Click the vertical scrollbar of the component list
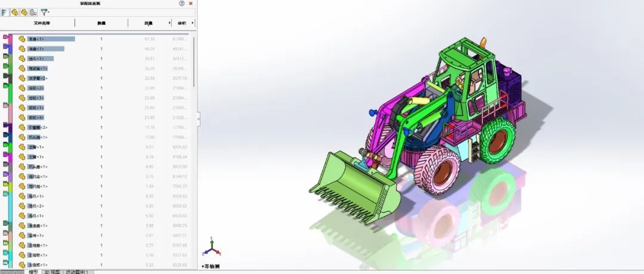The image size is (644, 274). coord(193,62)
